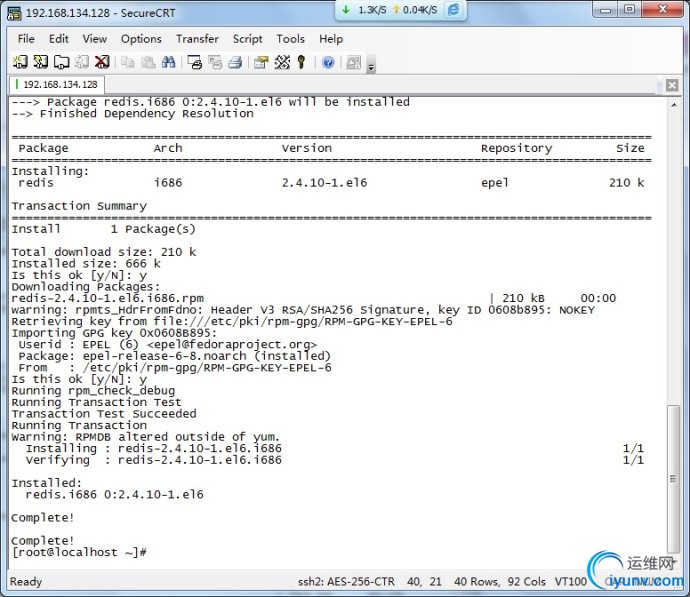
Task: Click the Copy toolbar icon
Action: [128, 62]
